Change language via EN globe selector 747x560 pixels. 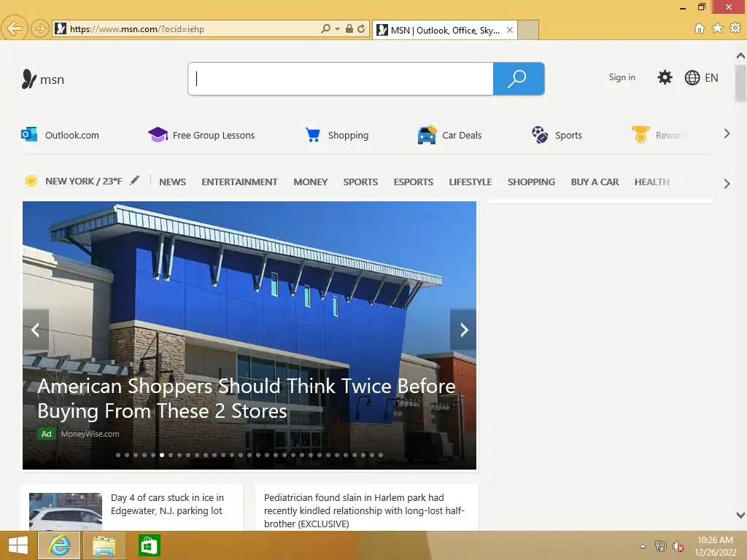(x=701, y=77)
